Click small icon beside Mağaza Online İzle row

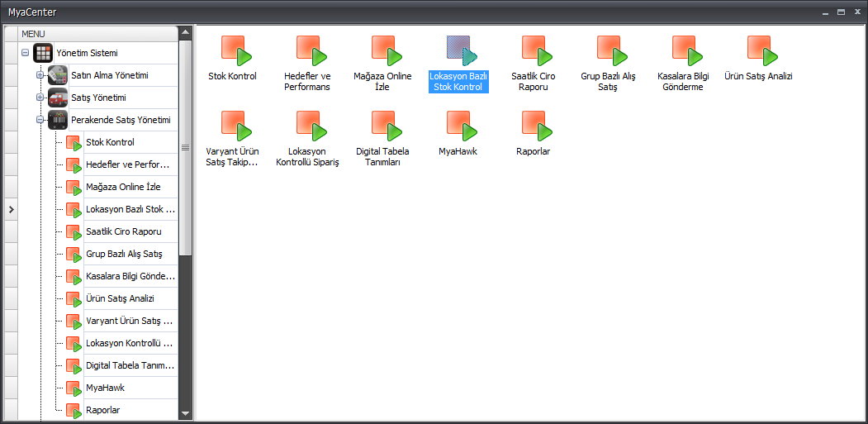pos(74,188)
